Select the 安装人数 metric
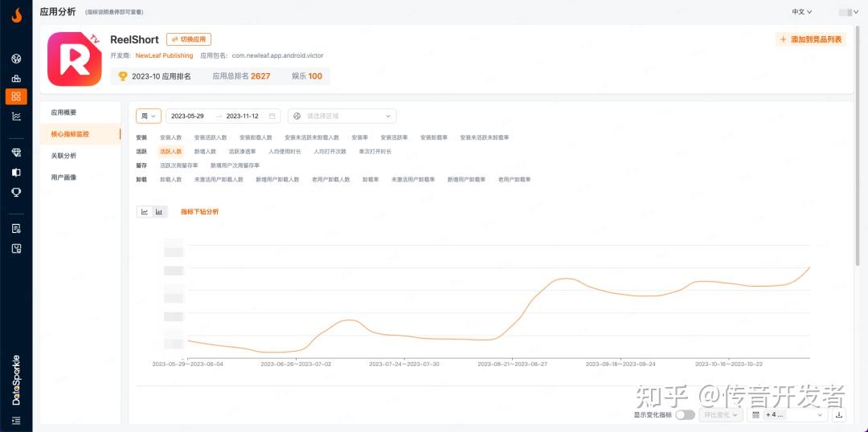The width and height of the screenshot is (868, 432). click(170, 137)
